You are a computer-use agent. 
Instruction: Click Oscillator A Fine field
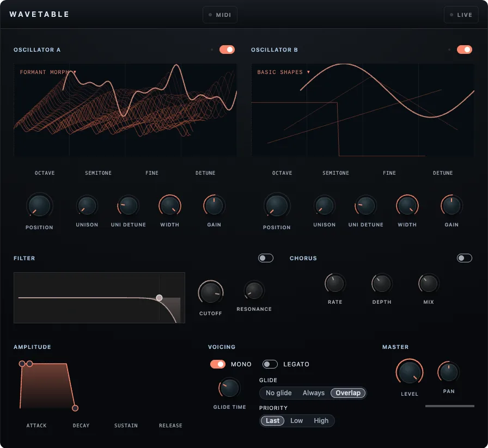click(x=152, y=173)
